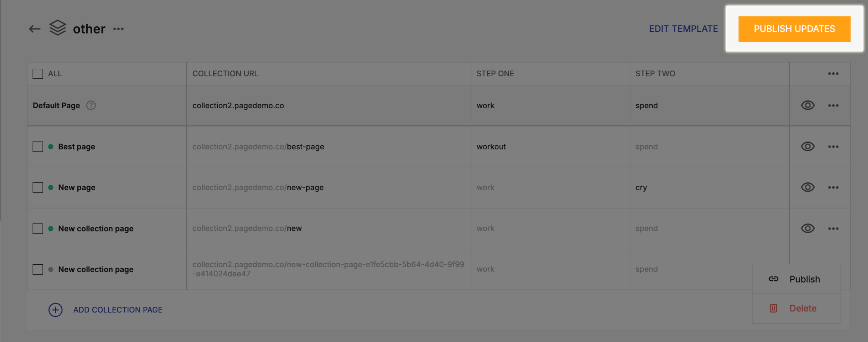Open the '...' menu in the table header

(833, 73)
